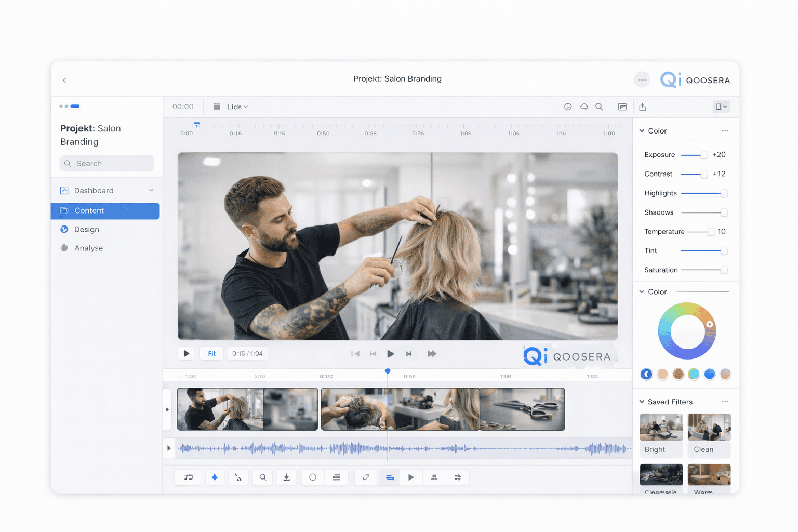
Task: Adjust the Tint slider
Action: [704, 251]
